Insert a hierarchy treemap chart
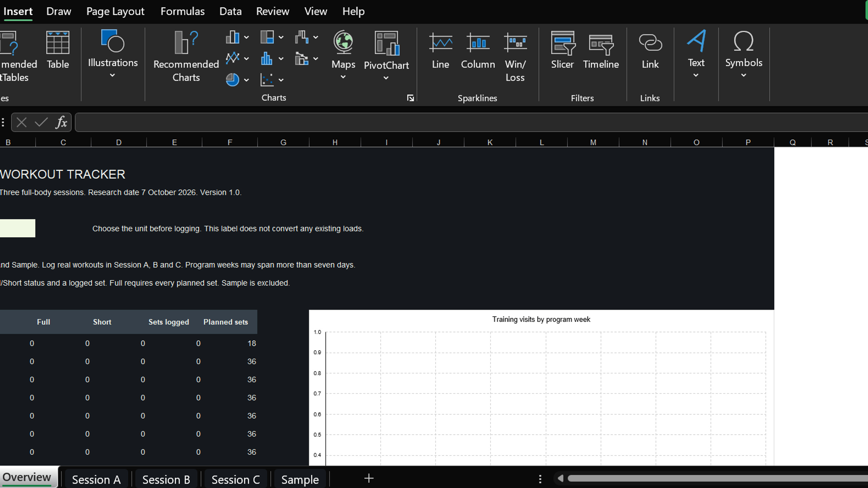Image resolution: width=868 pixels, height=488 pixels. tap(267, 37)
